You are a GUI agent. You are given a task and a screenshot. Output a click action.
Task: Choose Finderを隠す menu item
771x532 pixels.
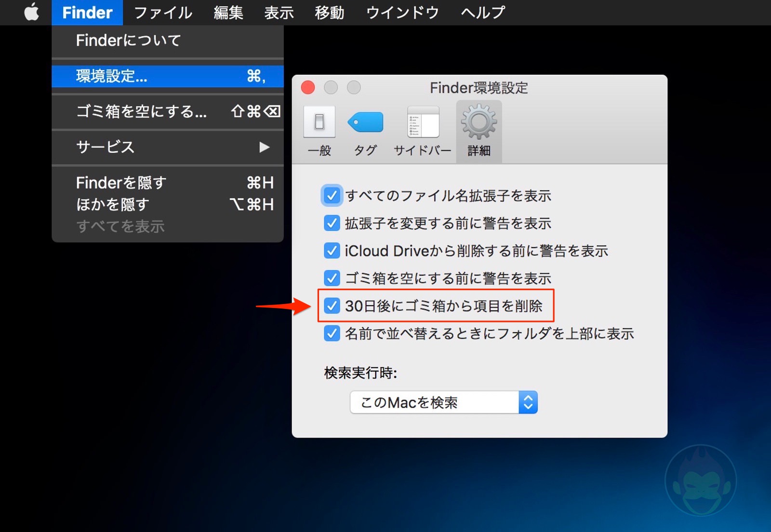(x=168, y=183)
